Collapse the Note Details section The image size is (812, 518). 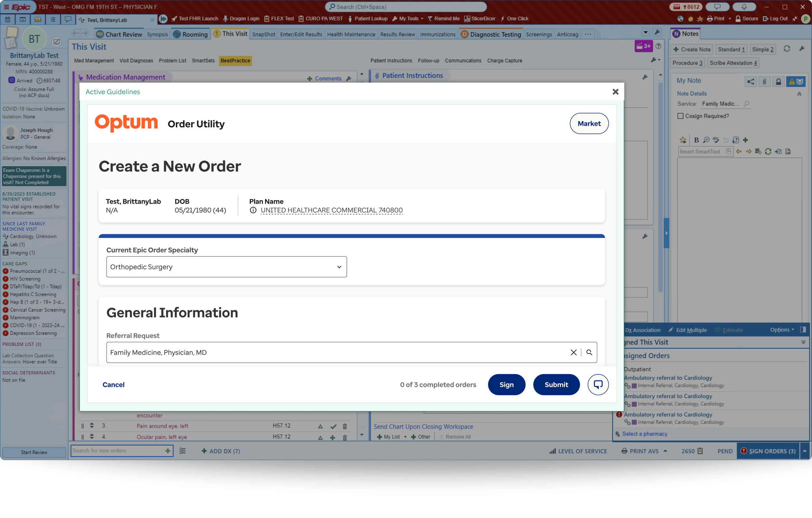(799, 94)
